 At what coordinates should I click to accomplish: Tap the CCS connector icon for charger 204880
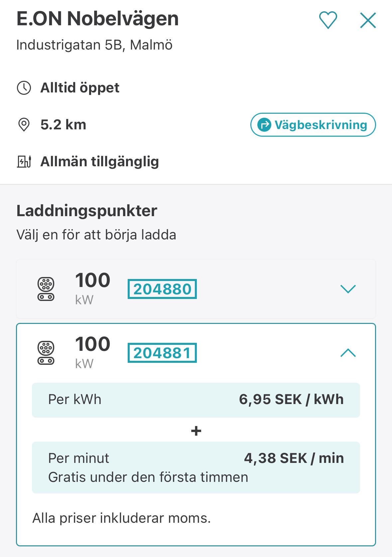[46, 289]
